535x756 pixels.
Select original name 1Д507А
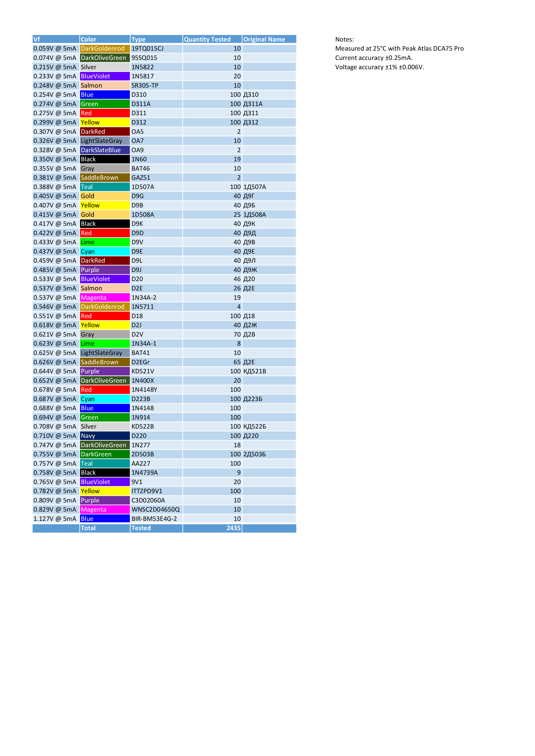point(269,187)
